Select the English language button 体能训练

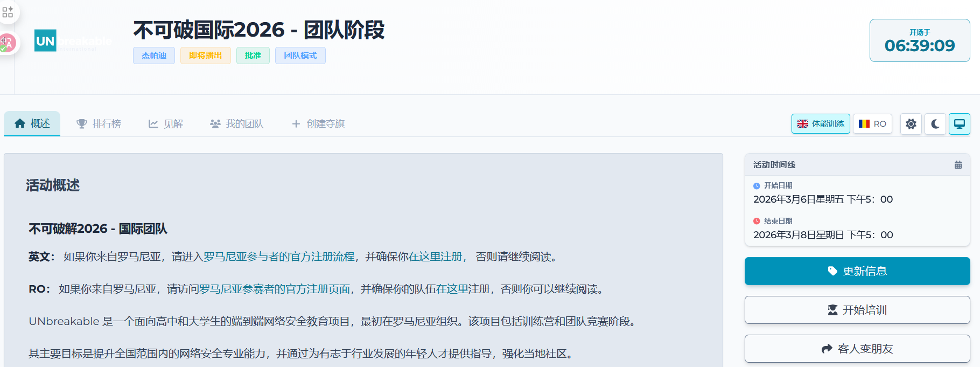coord(821,124)
